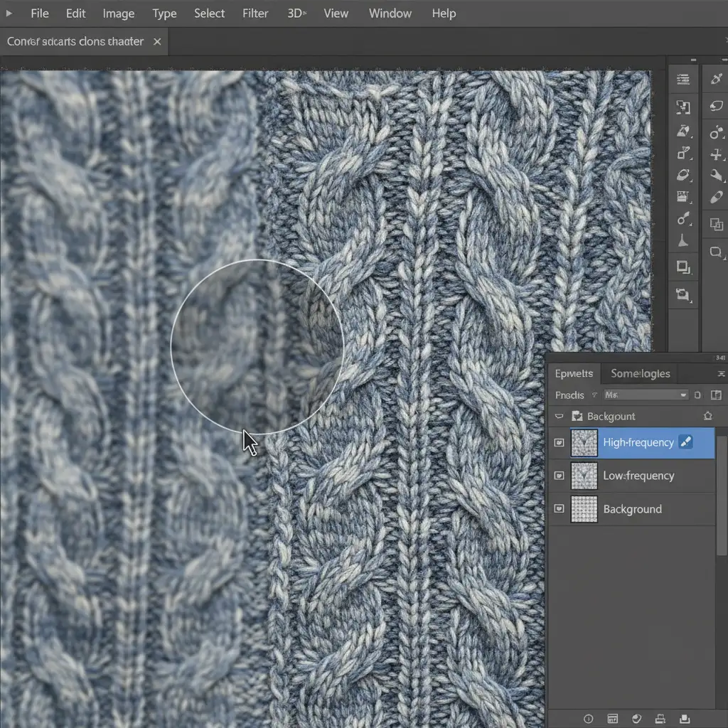Click the Background layer thumbnail
Viewport: 728px width, 728px height.
click(584, 509)
